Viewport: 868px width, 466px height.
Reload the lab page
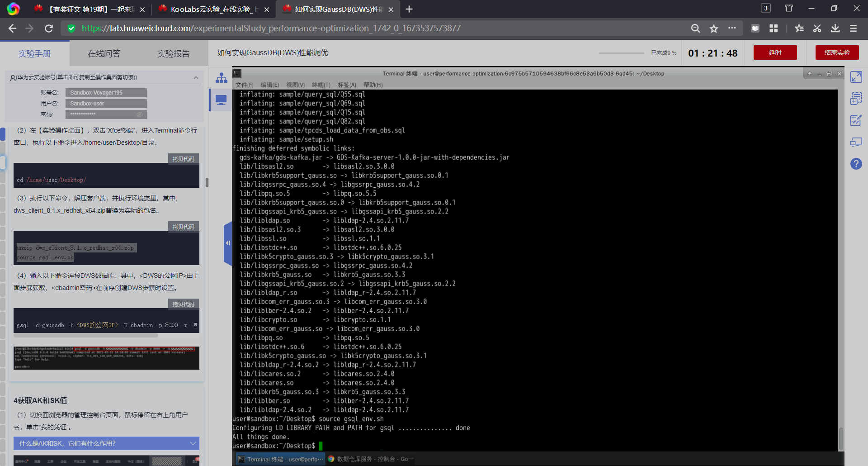(49, 29)
